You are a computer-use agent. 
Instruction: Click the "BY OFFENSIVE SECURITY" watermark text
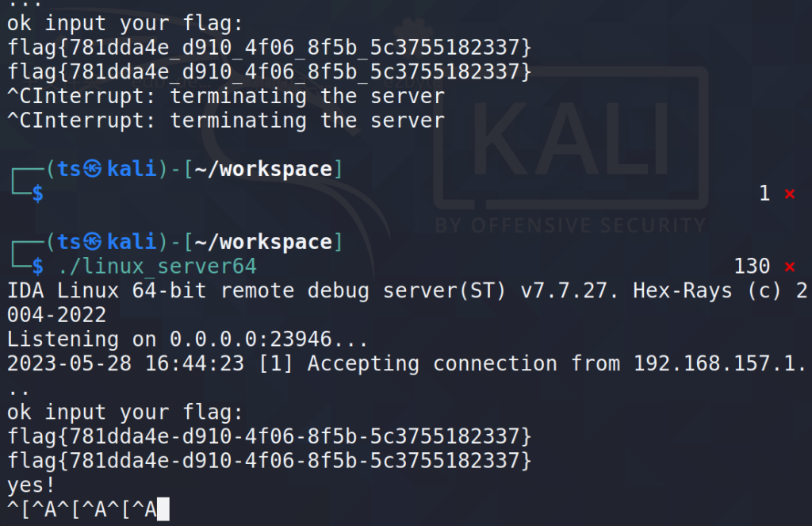[x=569, y=225]
